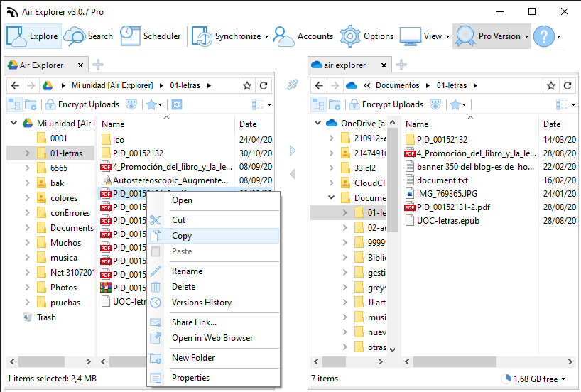Click the favorite star in left address bar
The image size is (581, 392).
point(247,86)
